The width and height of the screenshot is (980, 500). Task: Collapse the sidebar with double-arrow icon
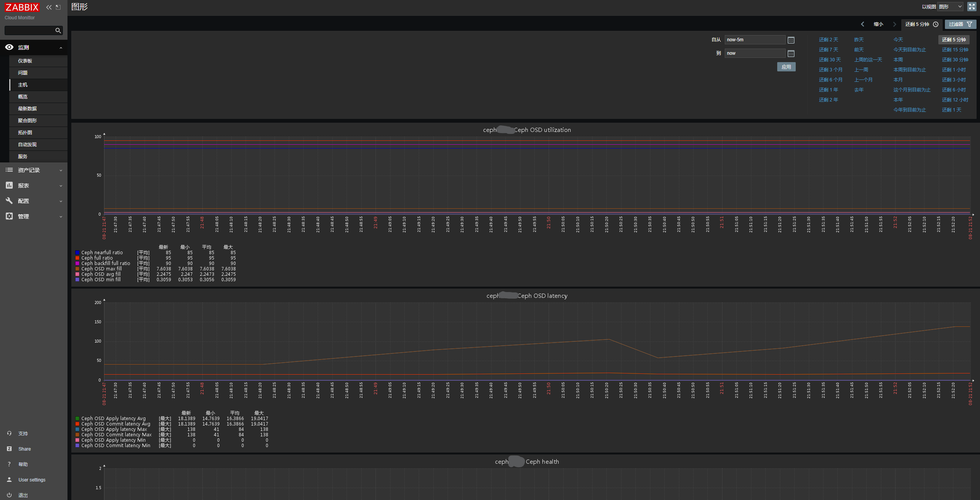point(49,7)
